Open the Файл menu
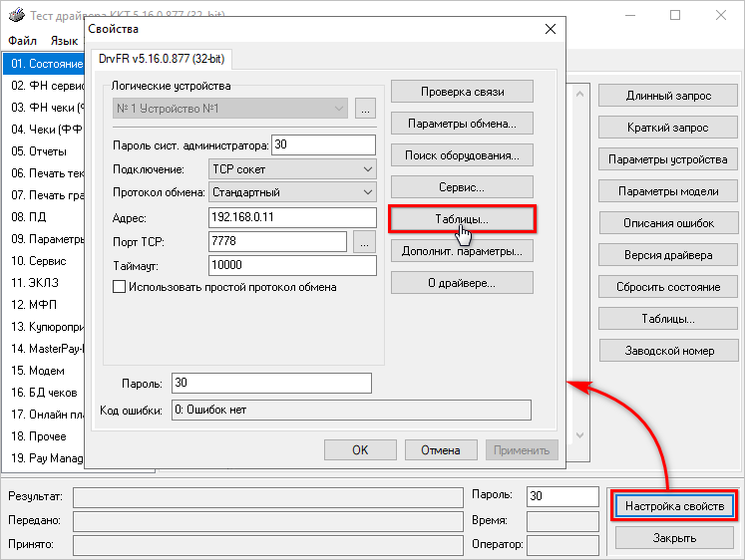Viewport: 745px width, 560px height. [x=22, y=41]
